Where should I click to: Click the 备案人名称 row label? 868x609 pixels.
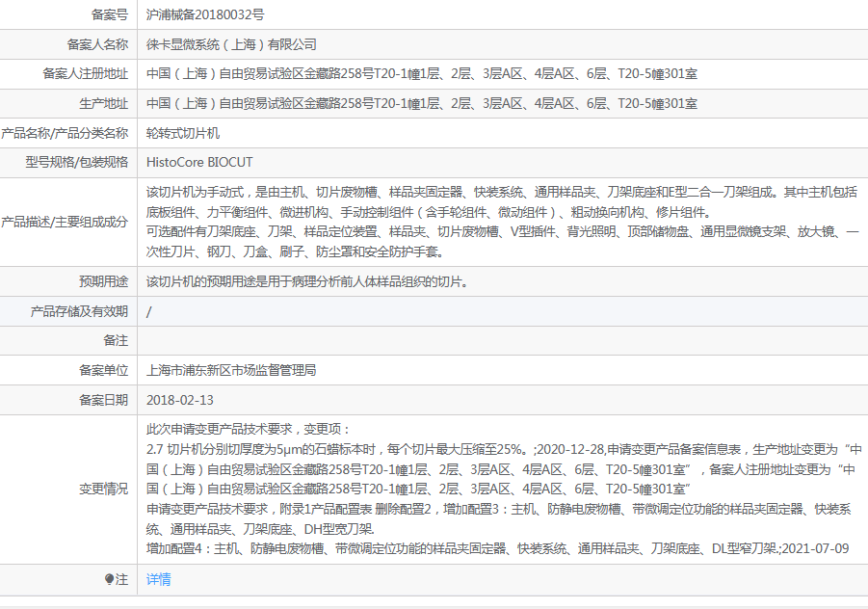tap(97, 44)
